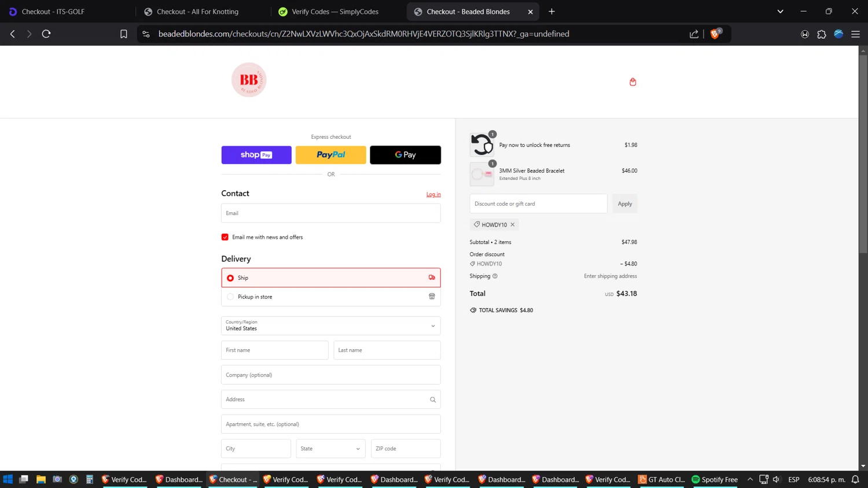Click the shipping info help icon
The image size is (868, 488).
[x=495, y=276]
